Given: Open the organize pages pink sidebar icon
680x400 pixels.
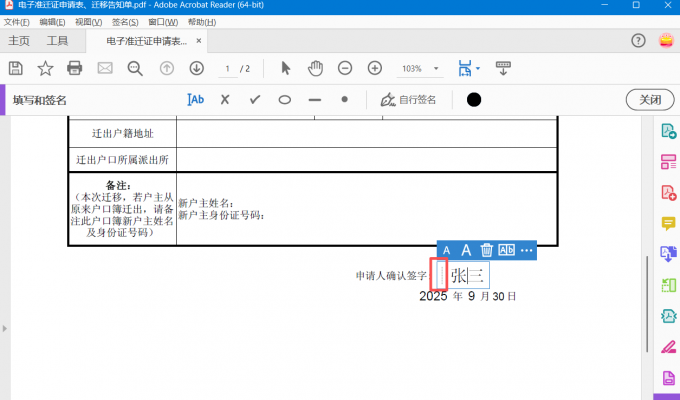Looking at the screenshot, I should coord(668,162).
